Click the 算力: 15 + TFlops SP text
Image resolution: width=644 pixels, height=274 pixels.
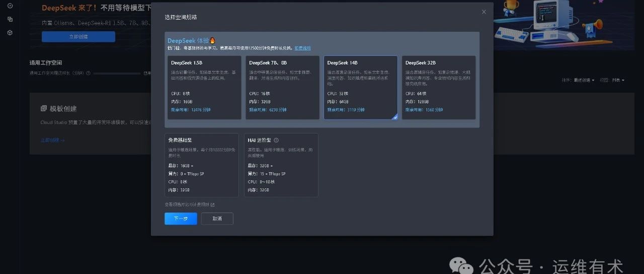click(267, 174)
